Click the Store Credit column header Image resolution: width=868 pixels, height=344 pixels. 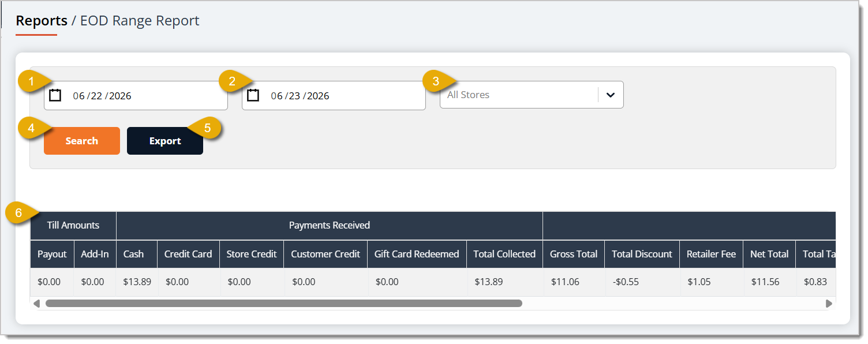[252, 254]
